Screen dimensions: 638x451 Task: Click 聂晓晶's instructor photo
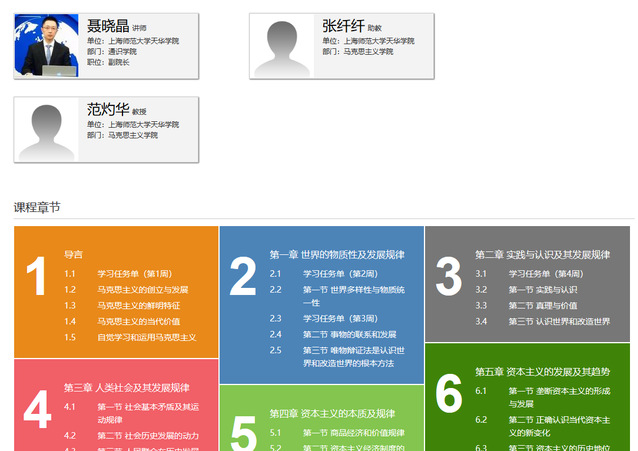[46, 46]
